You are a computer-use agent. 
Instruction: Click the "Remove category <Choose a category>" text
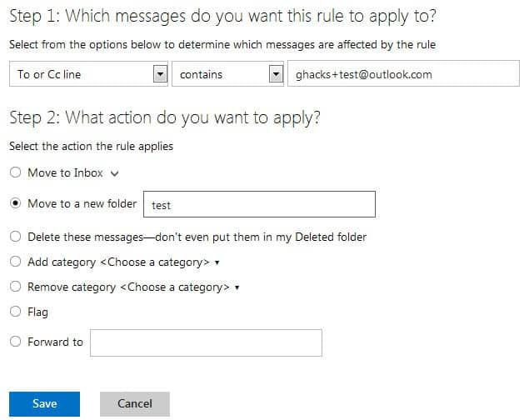[128, 287]
